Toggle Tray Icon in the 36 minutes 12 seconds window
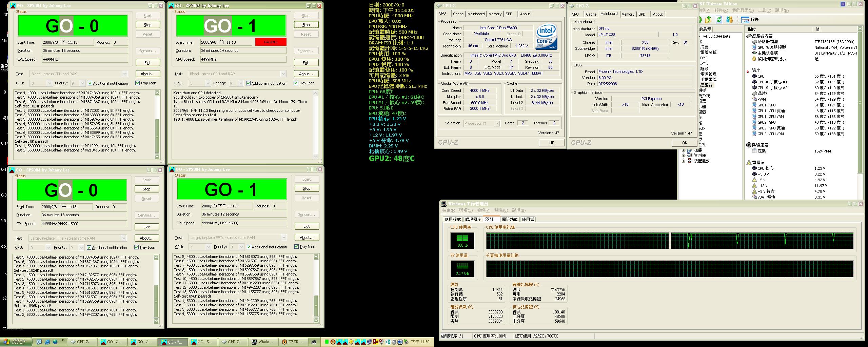Screen dimensions: 868x347 [x=305, y=247]
